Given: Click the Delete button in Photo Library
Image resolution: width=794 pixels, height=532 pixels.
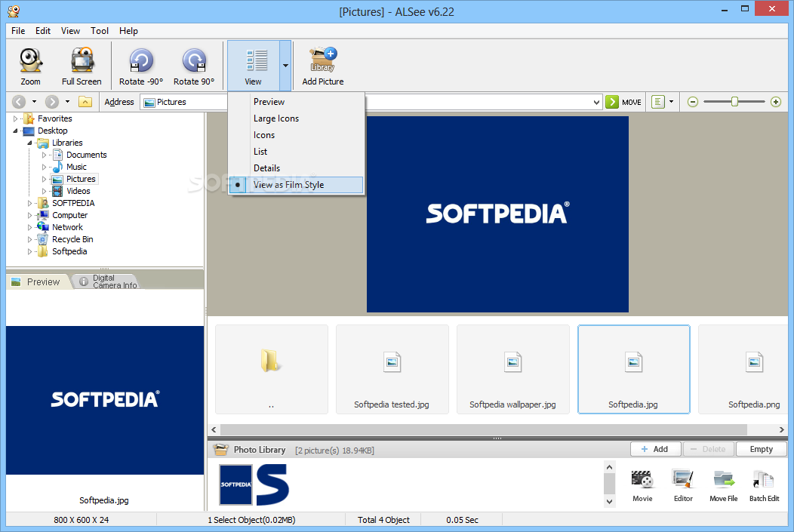Looking at the screenshot, I should [x=709, y=449].
